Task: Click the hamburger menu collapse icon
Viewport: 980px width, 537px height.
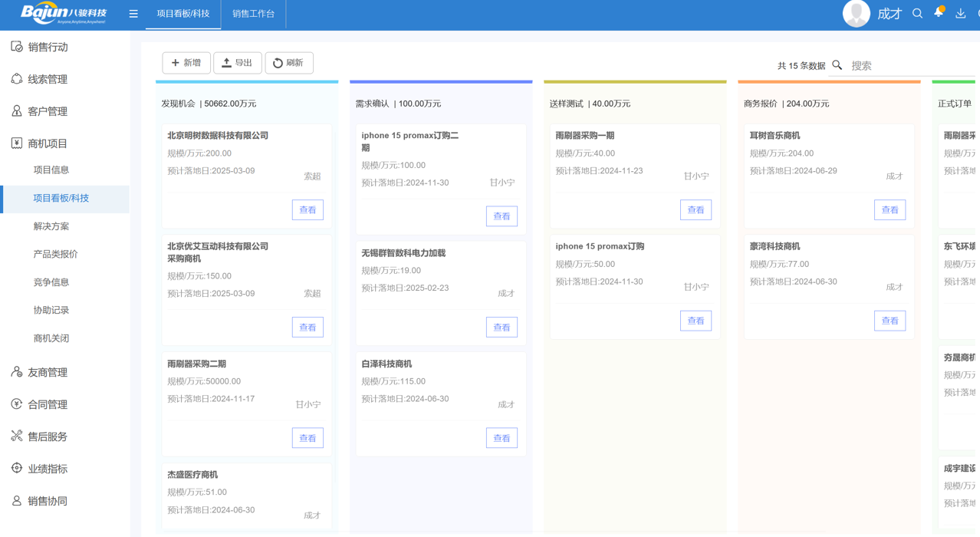Action: [133, 14]
